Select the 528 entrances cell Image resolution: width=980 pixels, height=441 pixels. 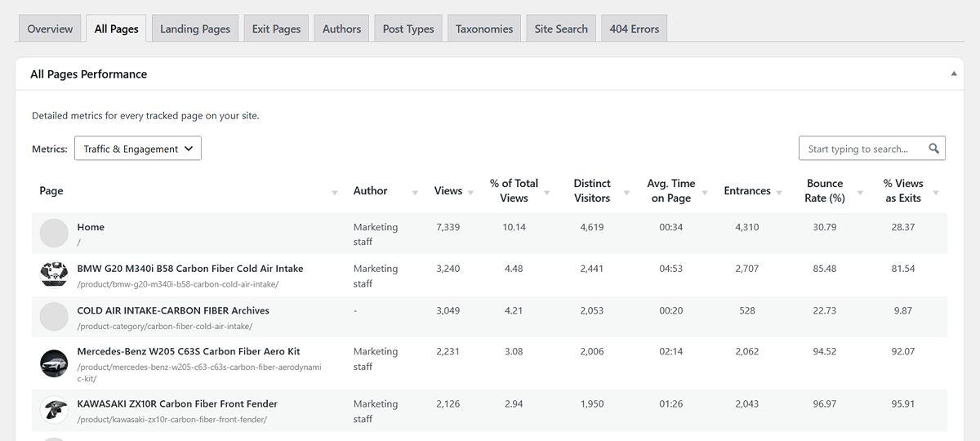[x=747, y=310]
